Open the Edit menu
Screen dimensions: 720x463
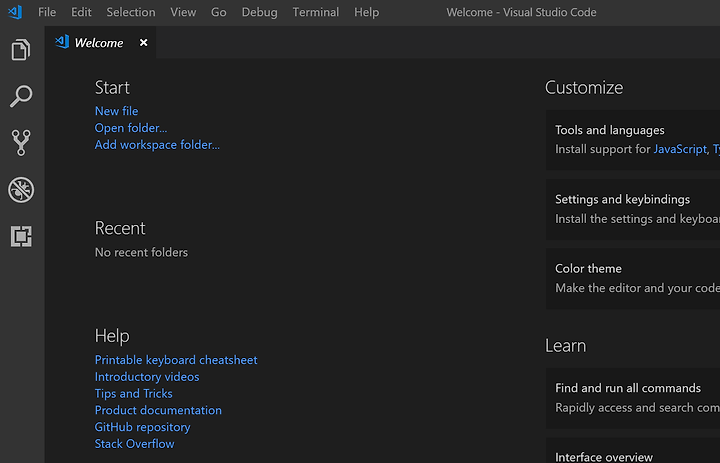coord(81,12)
